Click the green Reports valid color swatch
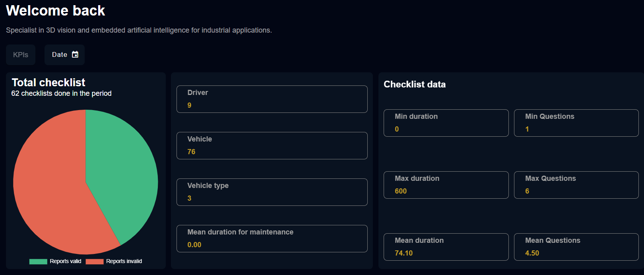Screen dimensions: 644x275 coord(38,261)
